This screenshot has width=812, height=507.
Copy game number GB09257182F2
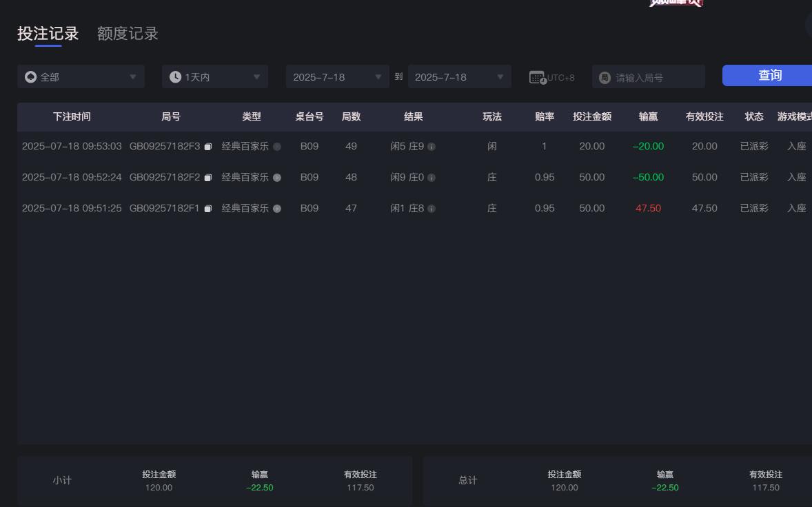tap(208, 177)
